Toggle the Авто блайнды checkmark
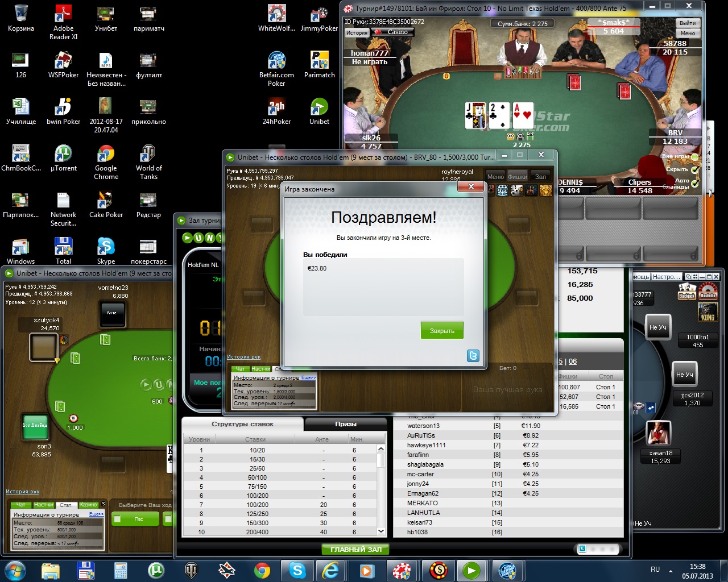This screenshot has width=728, height=582. pyautogui.click(x=694, y=184)
